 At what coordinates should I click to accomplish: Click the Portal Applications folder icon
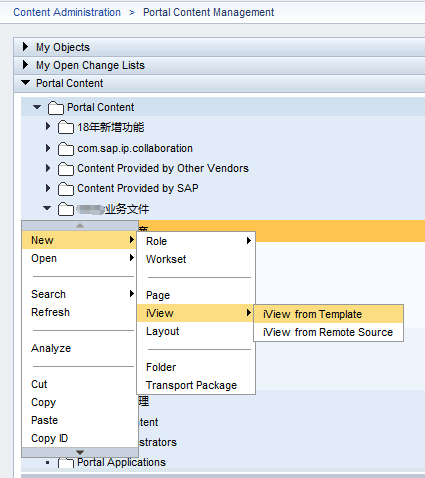66,463
